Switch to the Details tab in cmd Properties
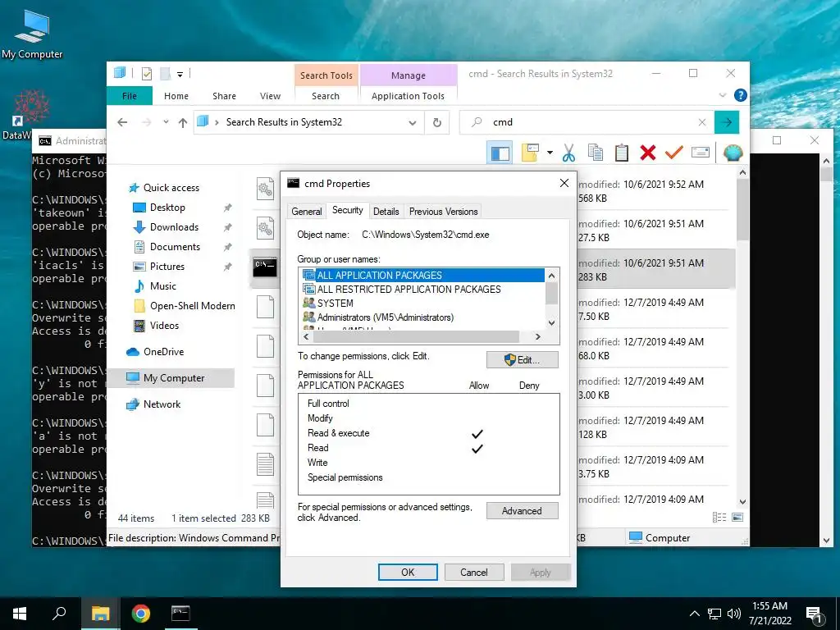 pyautogui.click(x=386, y=212)
